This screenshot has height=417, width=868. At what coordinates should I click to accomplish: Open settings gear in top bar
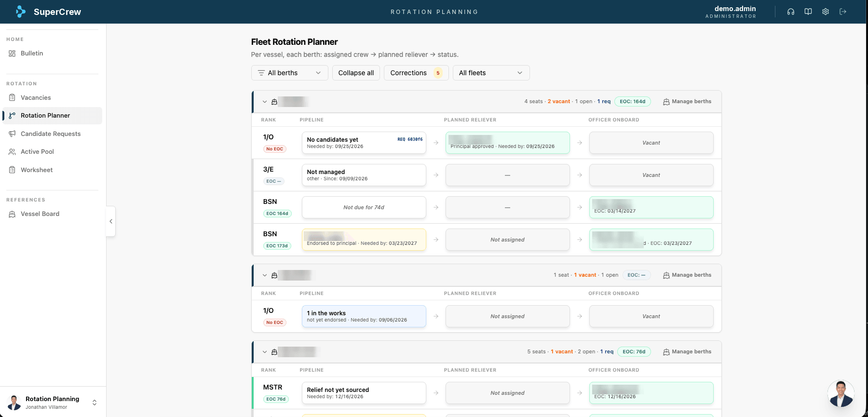[826, 12]
